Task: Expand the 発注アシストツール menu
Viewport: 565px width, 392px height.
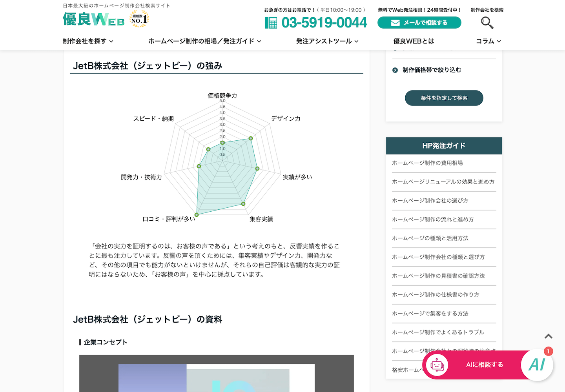Action: [328, 41]
